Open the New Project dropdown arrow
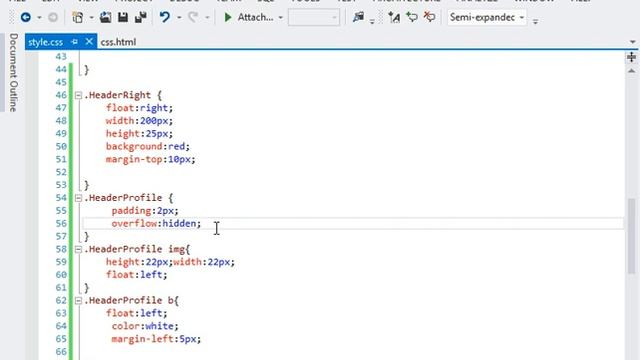Viewport: 640px width, 360px height. pyautogui.click(x=91, y=18)
